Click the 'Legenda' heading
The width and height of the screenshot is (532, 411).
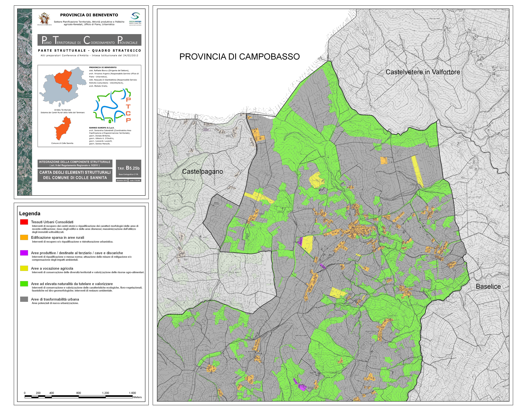pos(30,214)
